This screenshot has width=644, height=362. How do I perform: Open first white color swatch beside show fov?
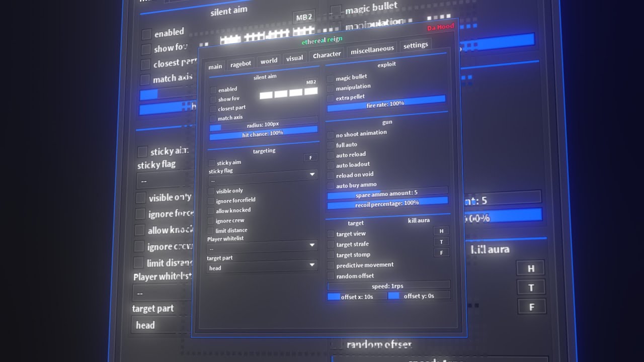click(266, 95)
